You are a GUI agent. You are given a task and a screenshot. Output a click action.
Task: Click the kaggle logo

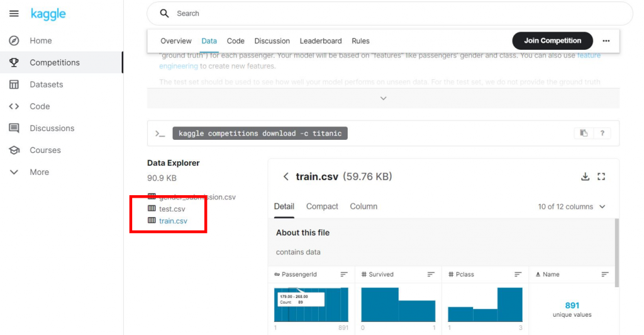[x=48, y=14]
